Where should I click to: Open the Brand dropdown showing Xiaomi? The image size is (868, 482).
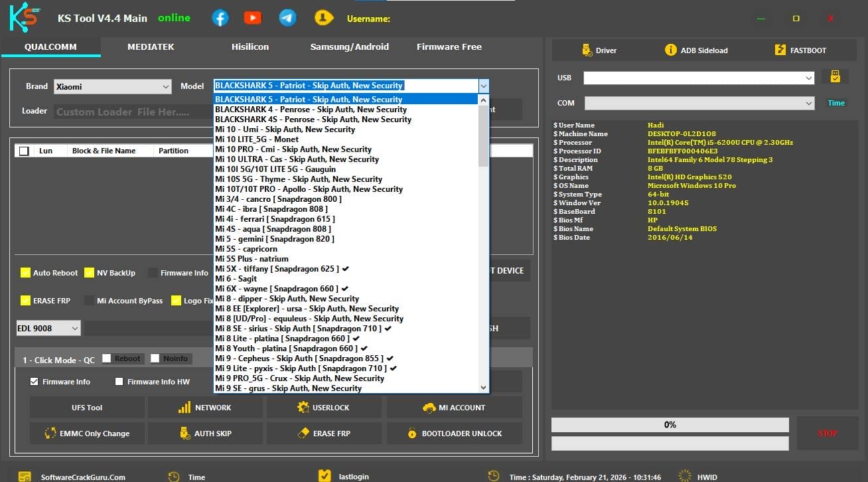(113, 86)
